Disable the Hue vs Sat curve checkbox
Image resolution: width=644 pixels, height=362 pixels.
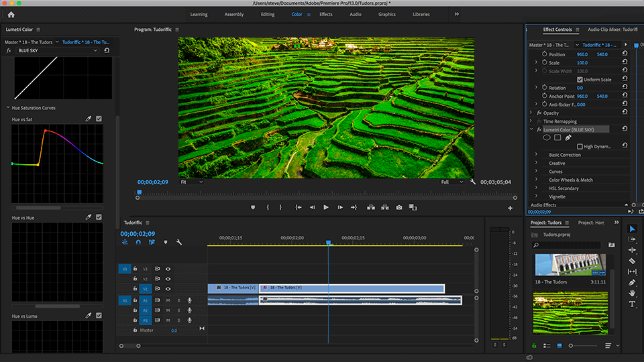point(99,119)
